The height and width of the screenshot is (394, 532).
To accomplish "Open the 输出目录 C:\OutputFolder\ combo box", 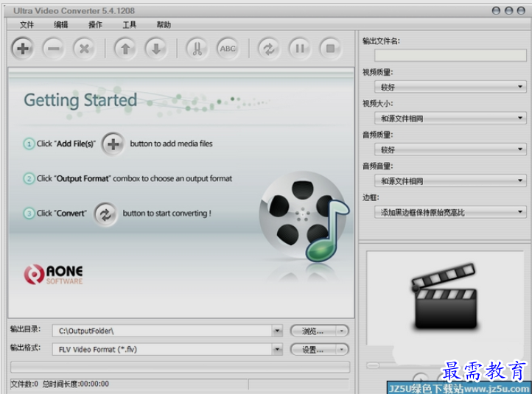I will (x=167, y=331).
